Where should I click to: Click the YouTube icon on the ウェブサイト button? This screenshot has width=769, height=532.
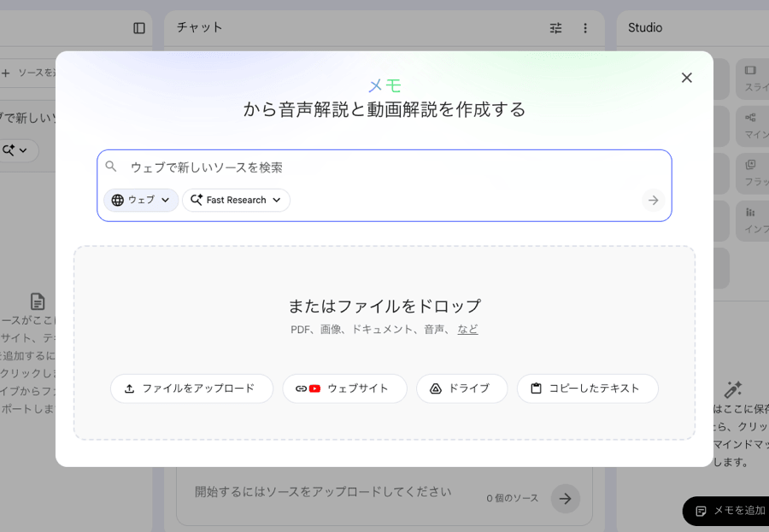(316, 389)
